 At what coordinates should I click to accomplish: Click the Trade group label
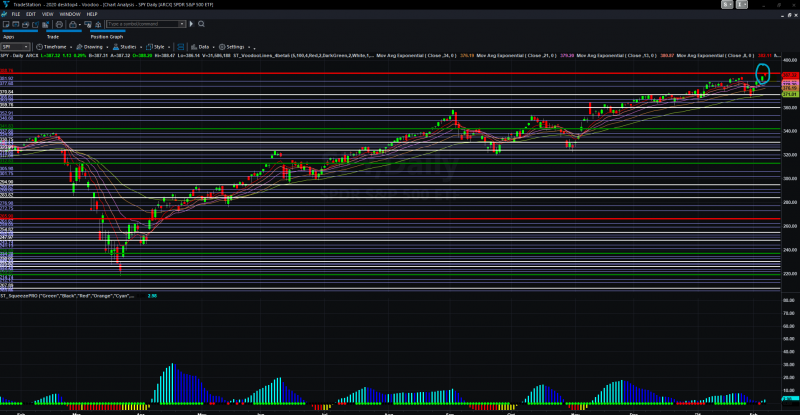[x=53, y=37]
